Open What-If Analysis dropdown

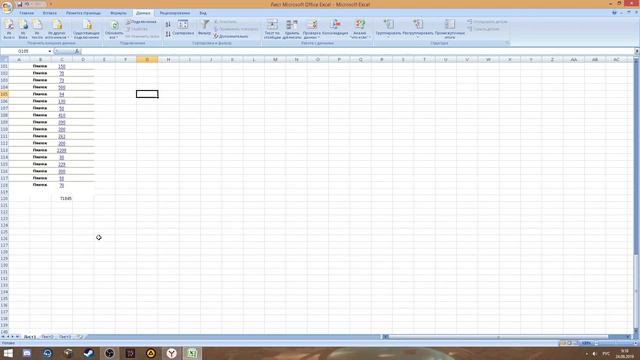(x=360, y=30)
